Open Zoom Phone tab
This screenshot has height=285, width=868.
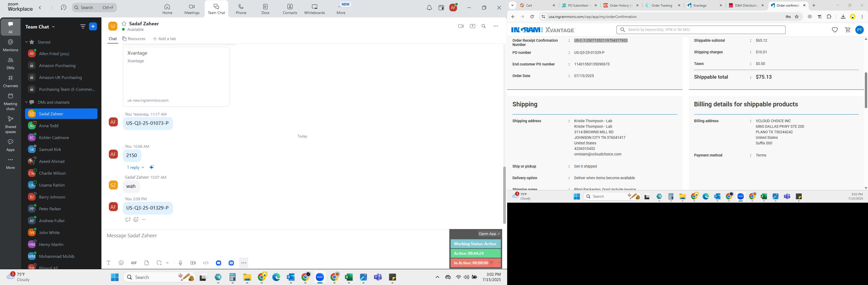coord(241,9)
